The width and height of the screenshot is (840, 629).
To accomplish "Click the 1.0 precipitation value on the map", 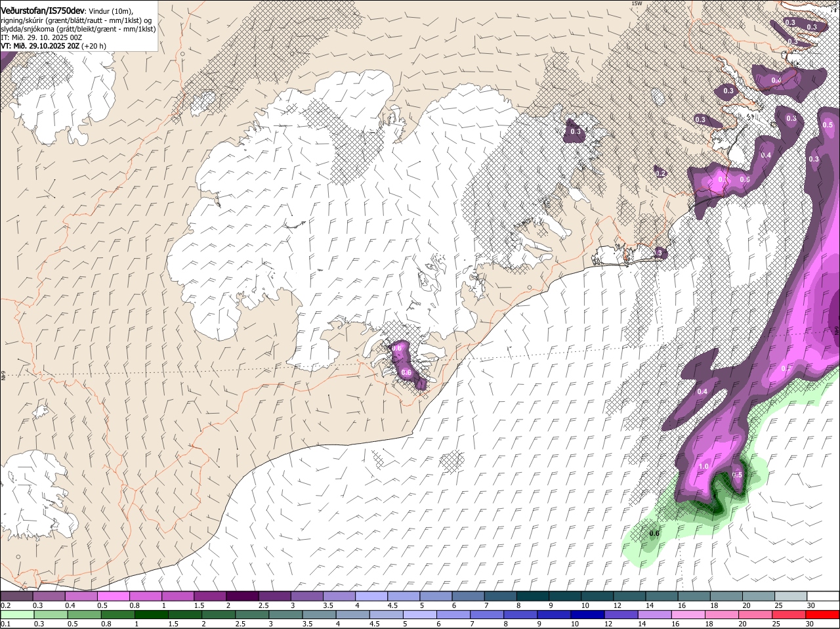I will (x=703, y=466).
